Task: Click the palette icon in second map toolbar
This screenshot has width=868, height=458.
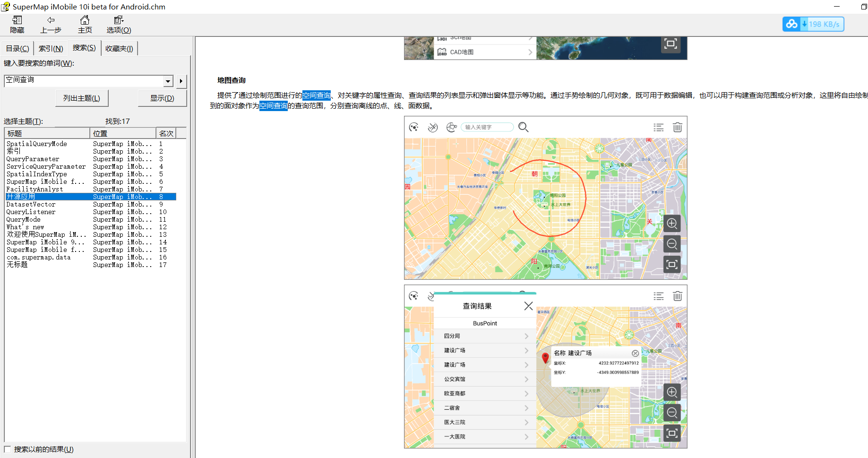Action: pos(414,296)
